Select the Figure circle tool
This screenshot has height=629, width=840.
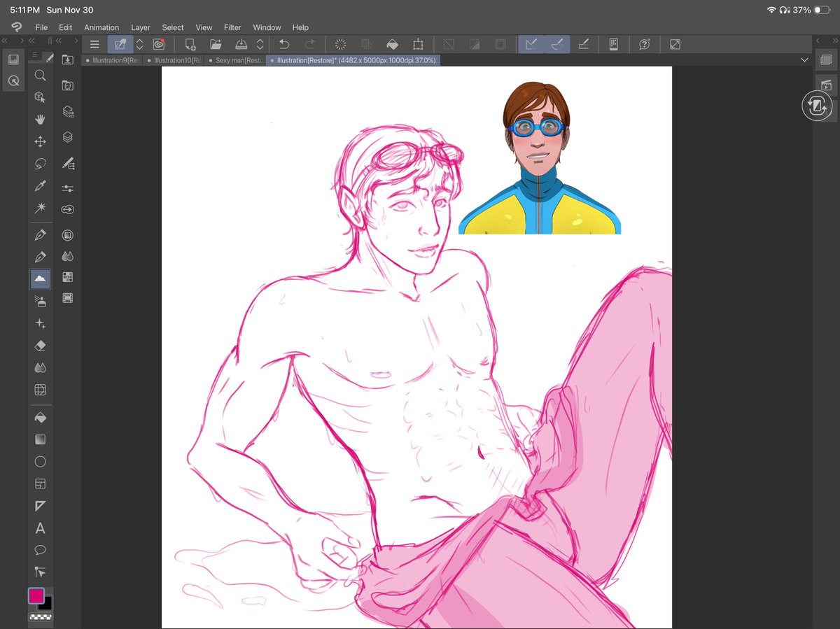[x=40, y=462]
